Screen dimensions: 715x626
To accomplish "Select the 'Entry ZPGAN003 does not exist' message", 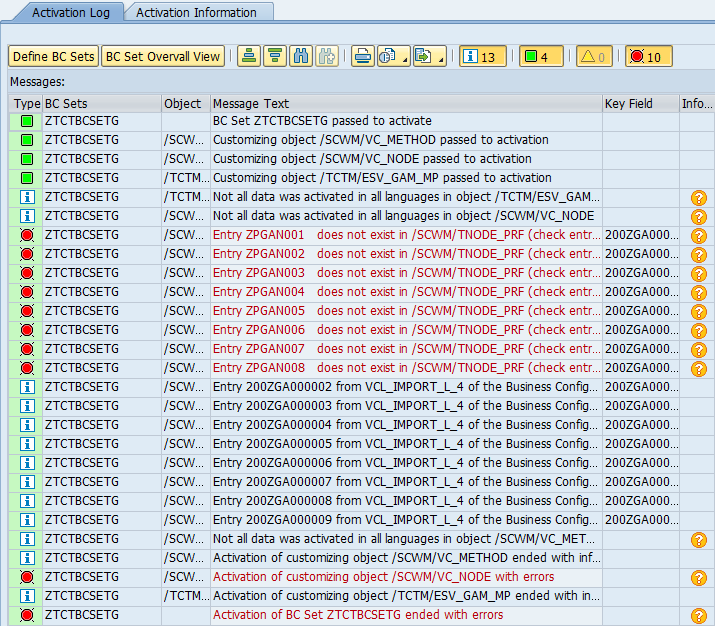I will [x=405, y=273].
